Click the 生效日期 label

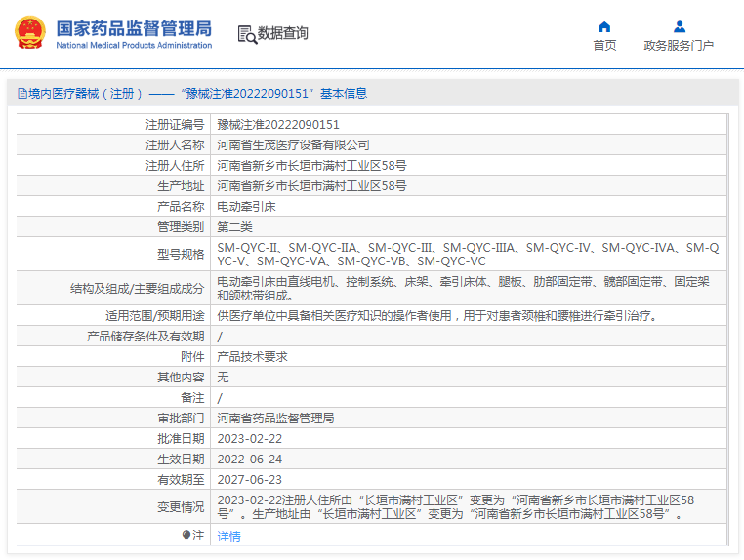click(x=181, y=459)
